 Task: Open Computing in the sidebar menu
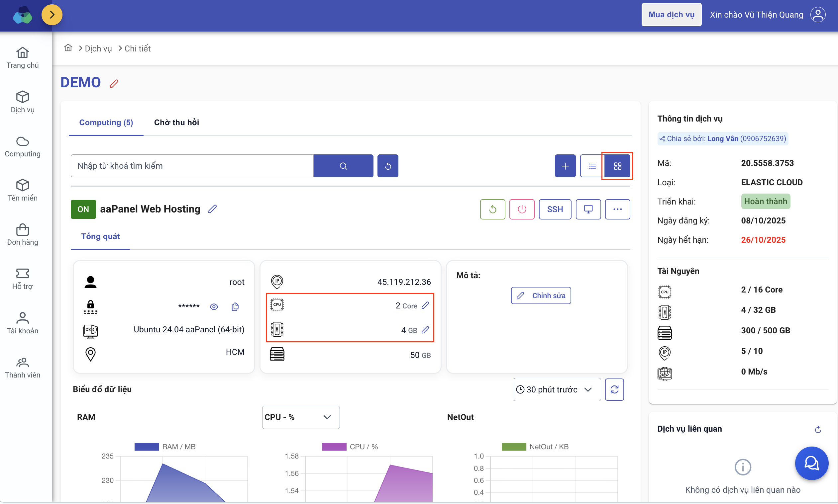(22, 147)
